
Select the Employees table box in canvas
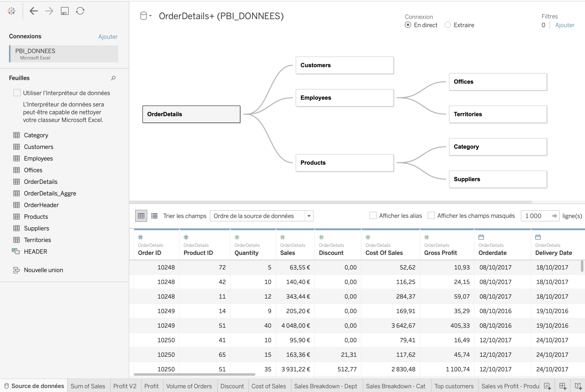(x=345, y=98)
